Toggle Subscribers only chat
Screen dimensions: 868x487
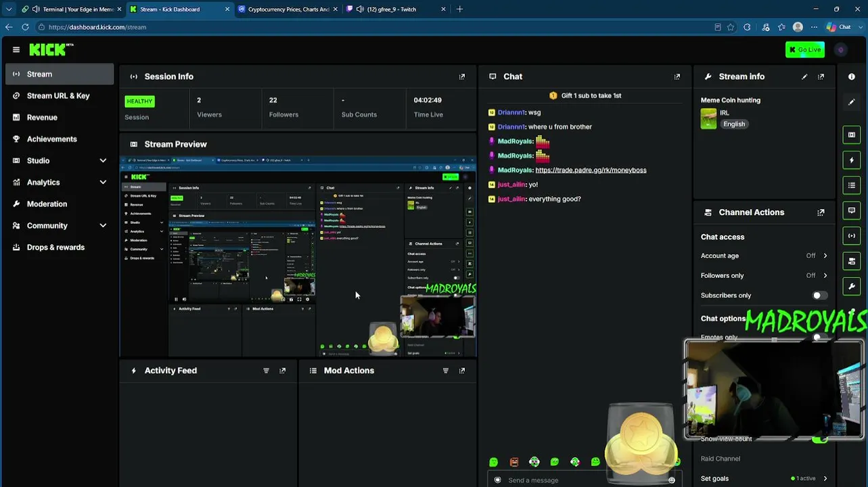coord(819,296)
